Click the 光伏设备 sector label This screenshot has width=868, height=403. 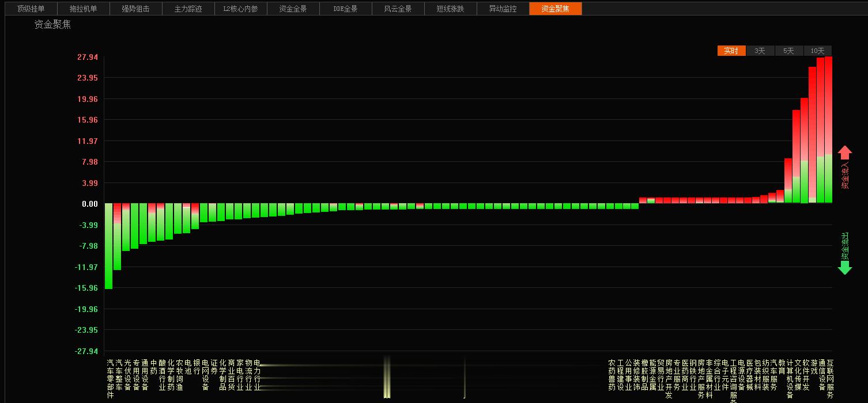127,375
